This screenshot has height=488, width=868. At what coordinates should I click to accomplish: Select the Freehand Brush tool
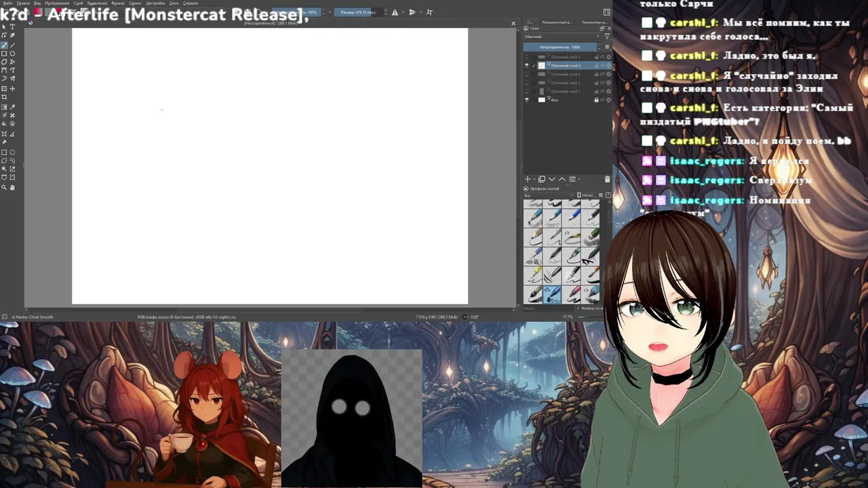4,45
